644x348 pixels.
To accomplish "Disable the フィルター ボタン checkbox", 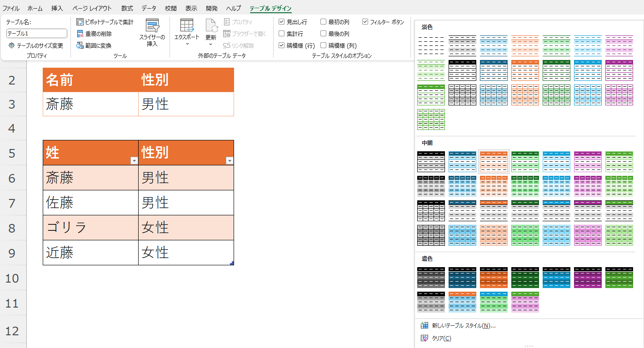I will click(x=365, y=22).
